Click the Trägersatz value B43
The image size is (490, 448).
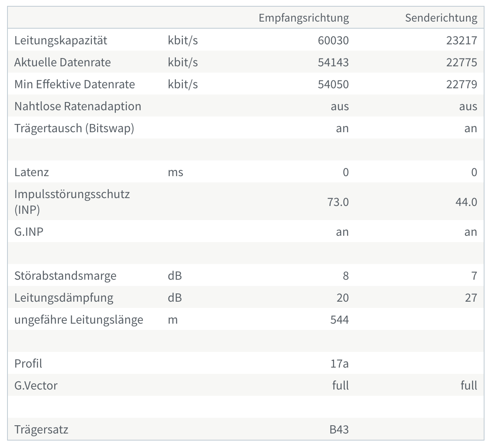point(339,430)
